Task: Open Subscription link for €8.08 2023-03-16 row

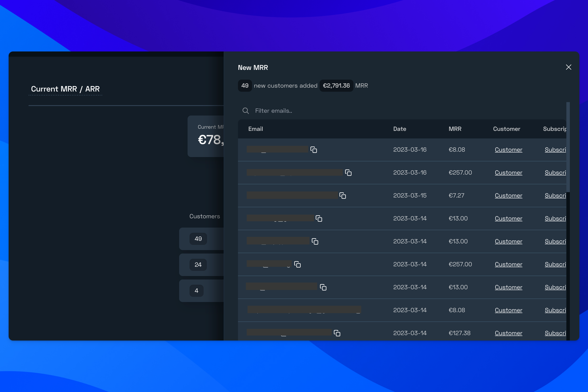Action: [555, 150]
